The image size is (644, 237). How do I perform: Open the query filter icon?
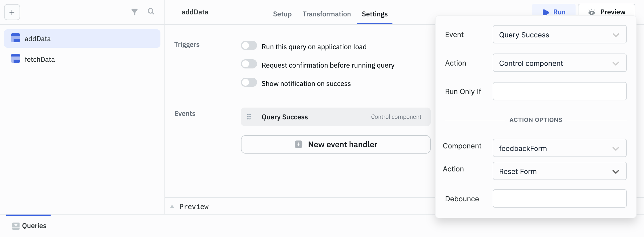click(x=134, y=12)
